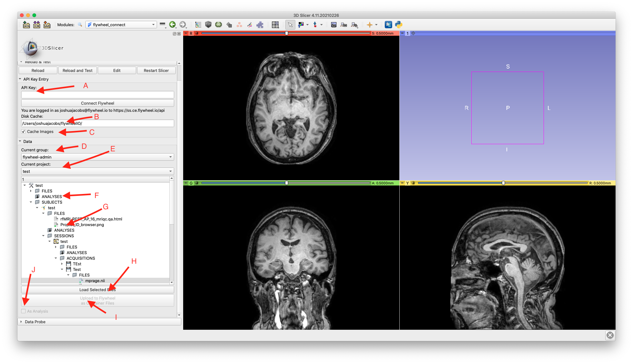Viewport: 633px width, 364px height.
Task: Open the Current group flywheel-admin dropdown
Action: point(98,157)
